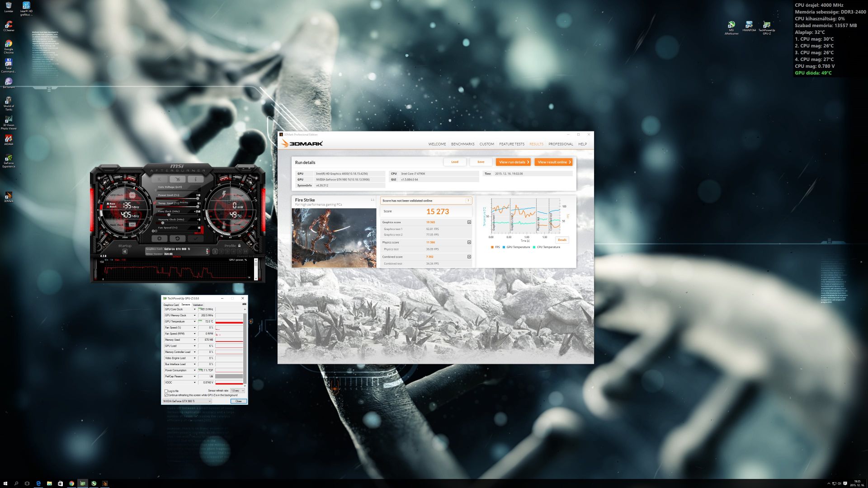Apply settings with Afterburner checkmark button
This screenshot has height=488, width=868.
[195, 238]
